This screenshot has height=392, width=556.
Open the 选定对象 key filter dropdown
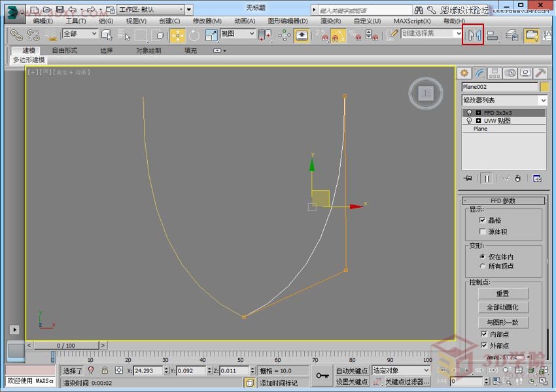[x=401, y=370]
